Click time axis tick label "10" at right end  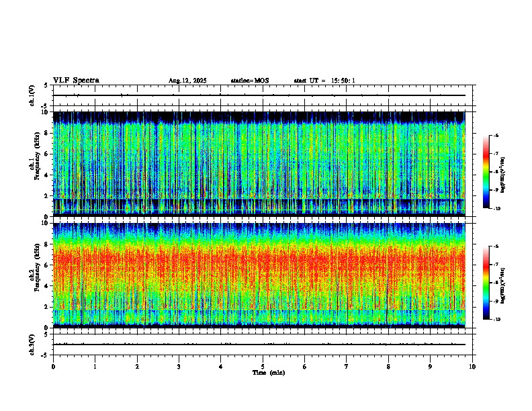[472, 367]
